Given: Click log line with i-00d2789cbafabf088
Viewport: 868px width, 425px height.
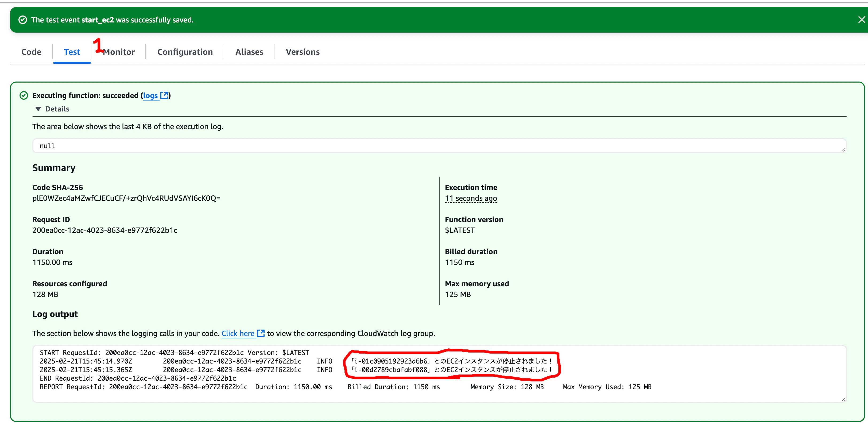Looking at the screenshot, I should (296, 370).
